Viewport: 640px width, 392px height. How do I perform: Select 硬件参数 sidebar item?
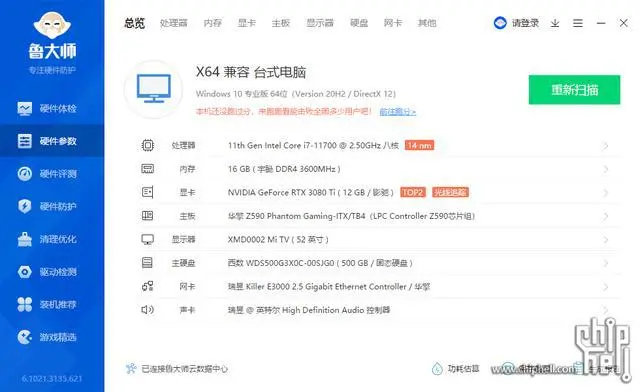click(52, 141)
